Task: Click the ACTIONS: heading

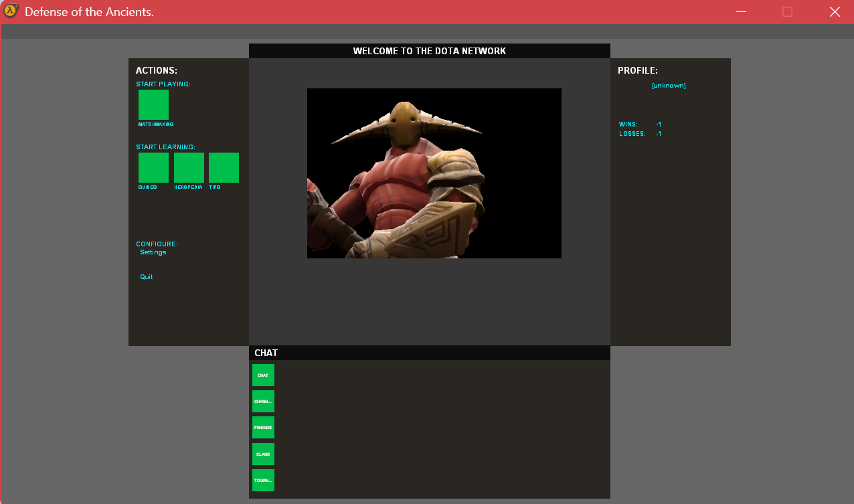Action: tap(157, 70)
